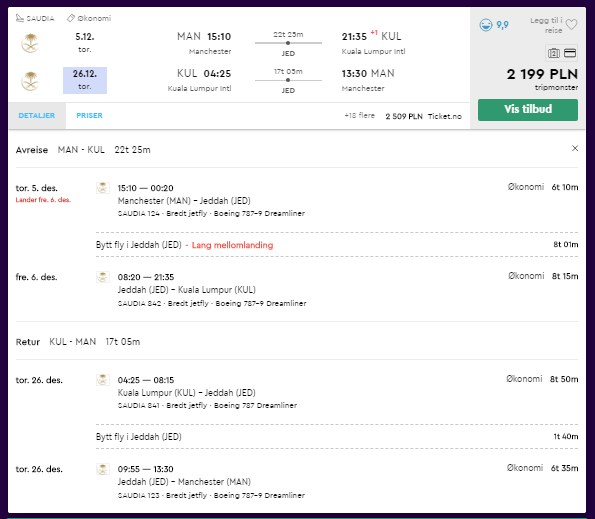This screenshot has height=519, width=595.
Task: Click the Avreise MAN - KUL heading
Action: [83, 150]
